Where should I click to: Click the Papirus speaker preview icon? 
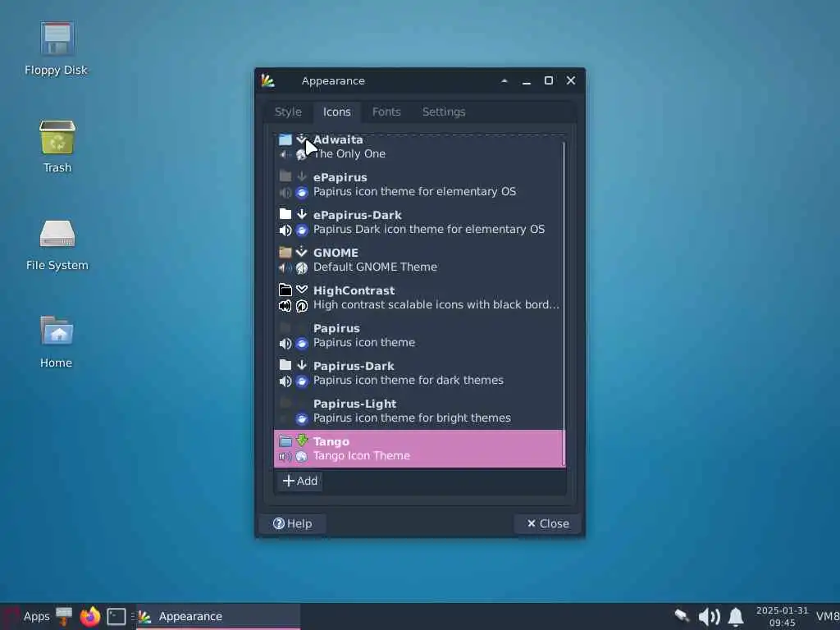click(285, 344)
